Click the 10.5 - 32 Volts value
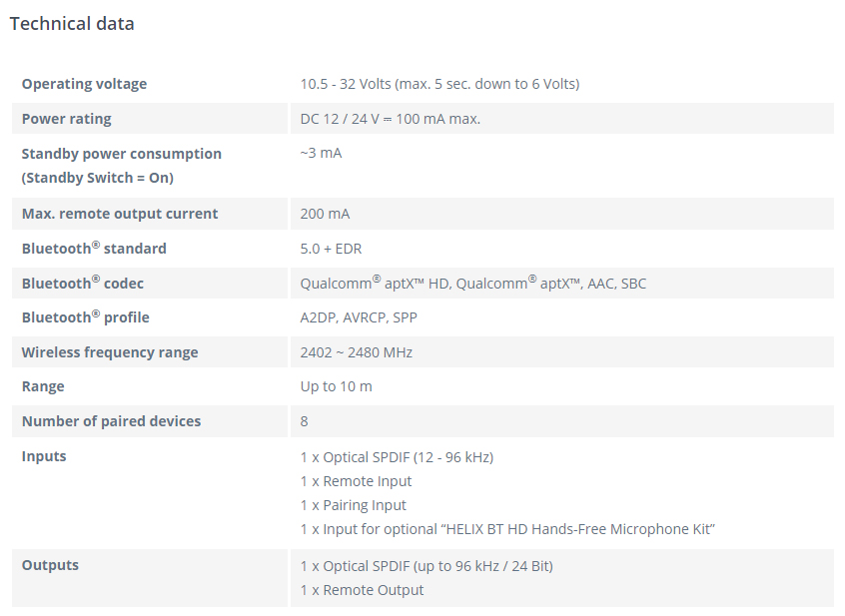845x616 pixels. (x=439, y=84)
